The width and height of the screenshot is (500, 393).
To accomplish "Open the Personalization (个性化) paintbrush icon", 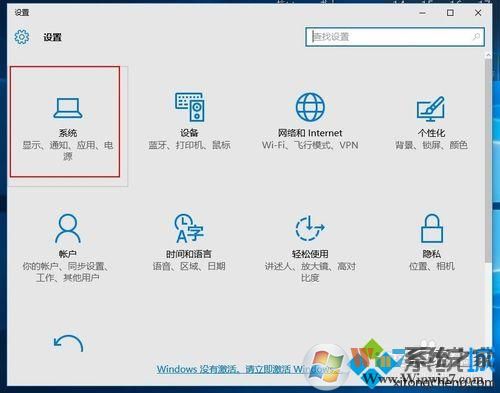I will pos(431,109).
